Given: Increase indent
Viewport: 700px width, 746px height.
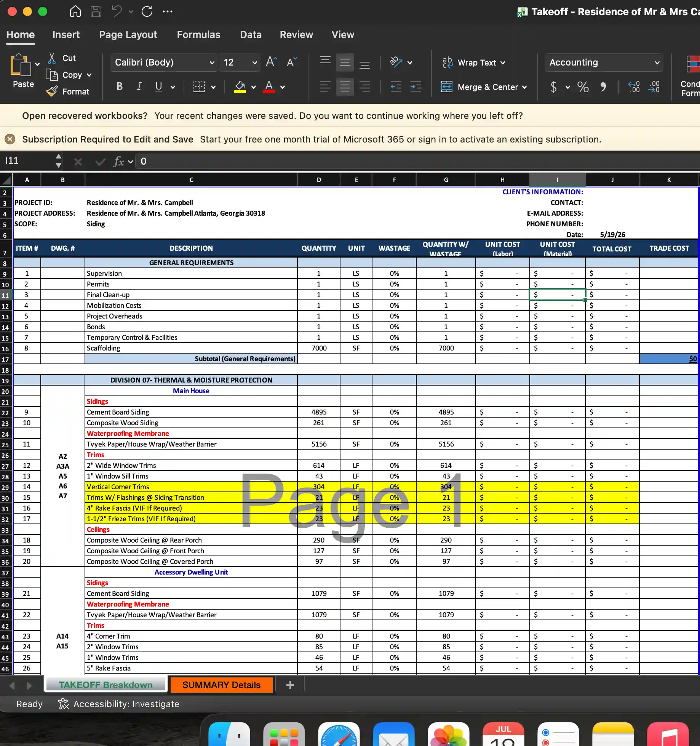Looking at the screenshot, I should (x=416, y=86).
